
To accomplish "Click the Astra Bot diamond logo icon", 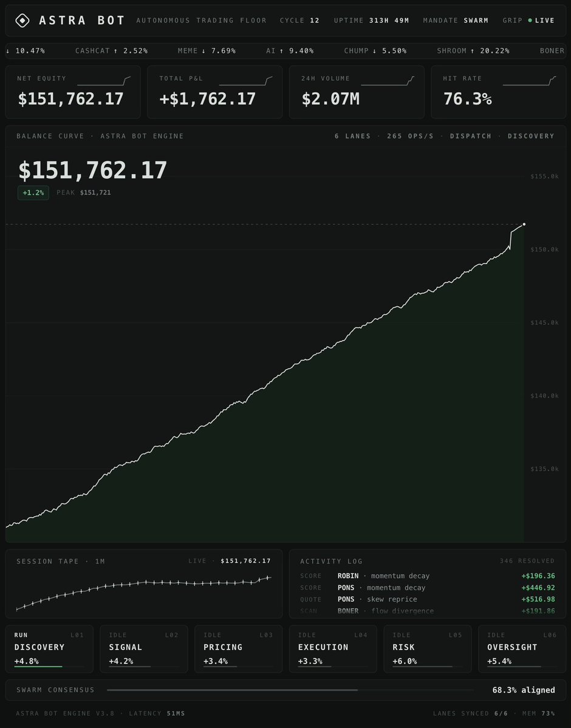I will (x=22, y=21).
